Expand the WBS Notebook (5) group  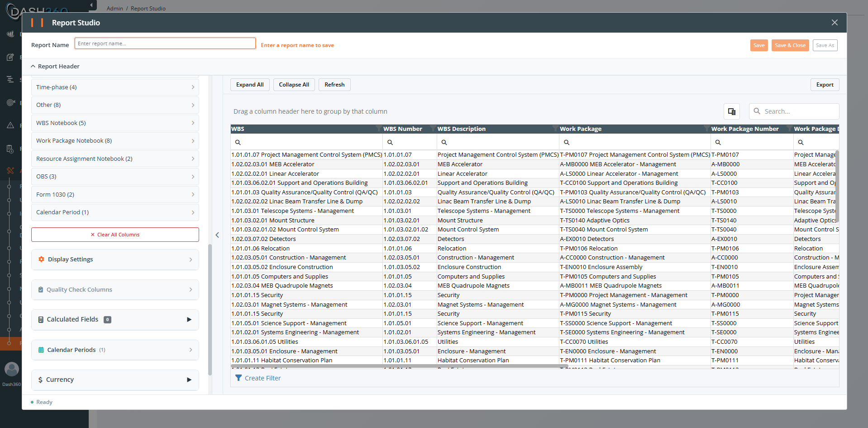(115, 123)
